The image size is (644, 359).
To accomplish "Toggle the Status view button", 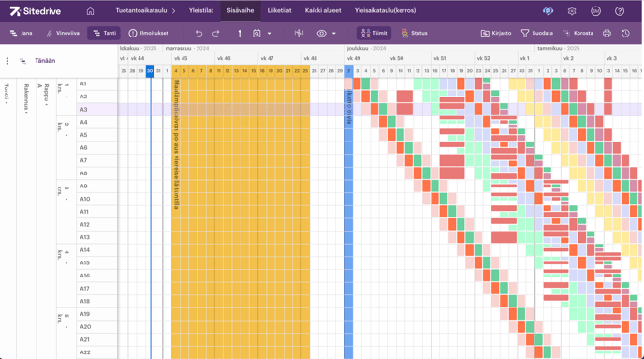I will click(414, 34).
